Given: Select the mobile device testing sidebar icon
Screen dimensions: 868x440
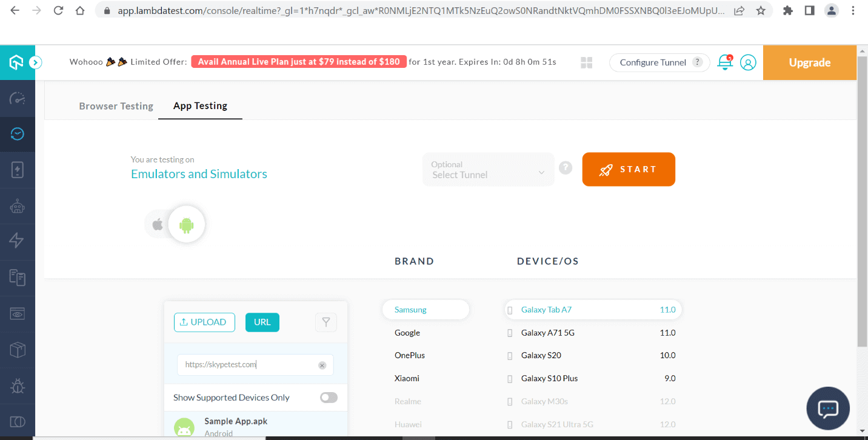Looking at the screenshot, I should click(17, 169).
